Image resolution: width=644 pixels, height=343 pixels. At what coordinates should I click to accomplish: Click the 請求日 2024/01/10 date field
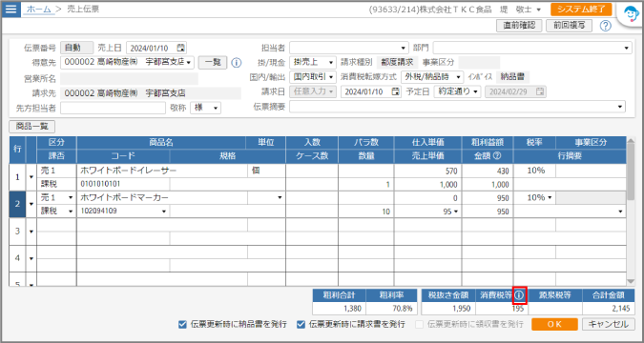point(371,91)
